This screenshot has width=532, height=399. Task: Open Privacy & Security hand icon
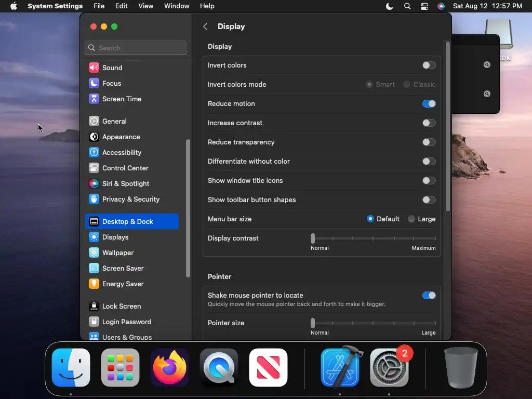[94, 199]
